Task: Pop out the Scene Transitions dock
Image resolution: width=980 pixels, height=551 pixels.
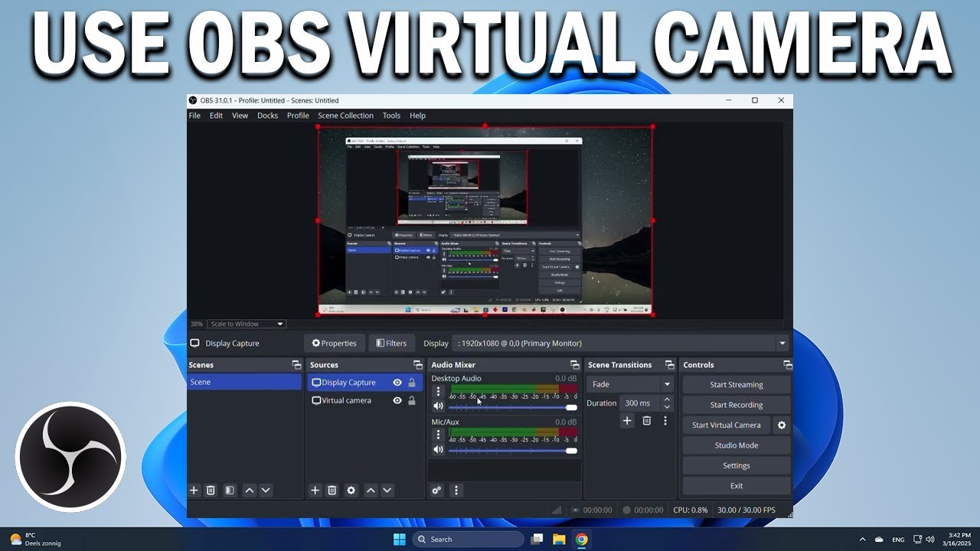Action: click(x=669, y=365)
